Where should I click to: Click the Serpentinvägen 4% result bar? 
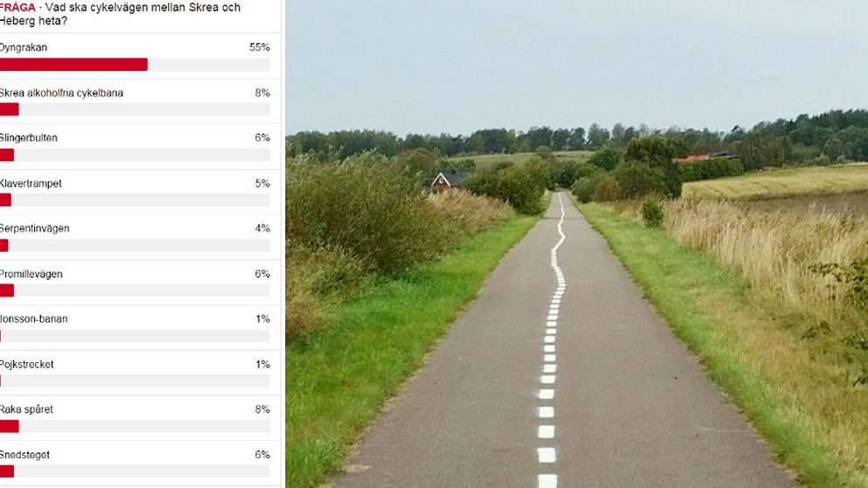(x=135, y=245)
